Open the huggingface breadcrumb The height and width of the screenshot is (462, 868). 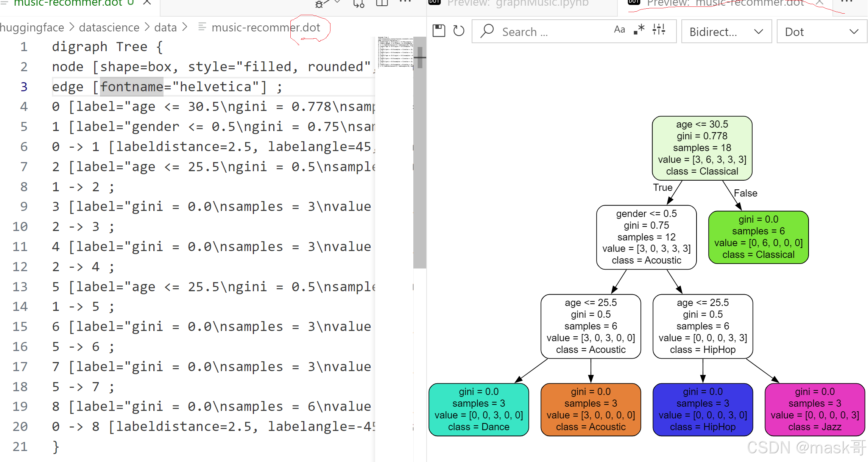(32, 27)
